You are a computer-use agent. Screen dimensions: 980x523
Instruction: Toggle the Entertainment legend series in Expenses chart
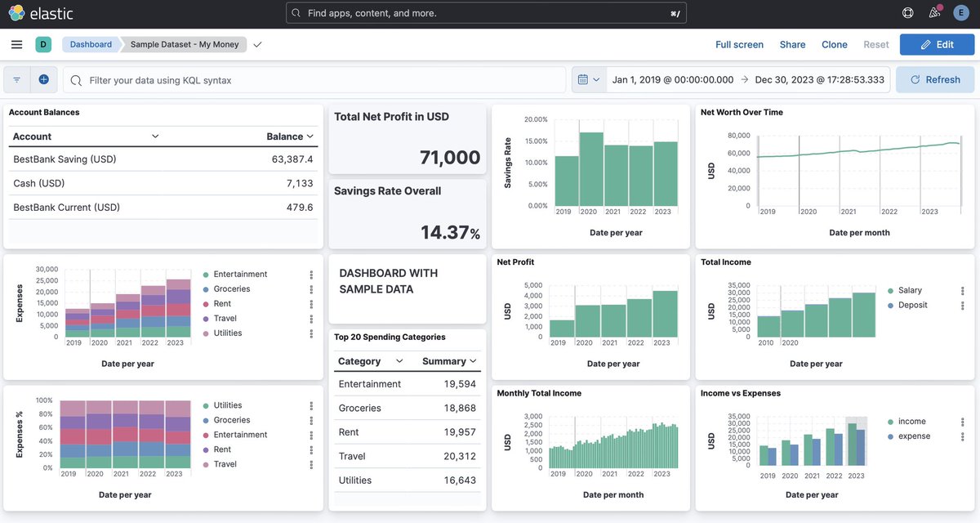point(240,275)
